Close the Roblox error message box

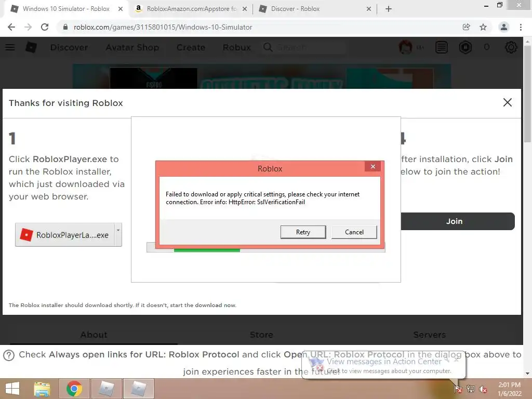(373, 166)
